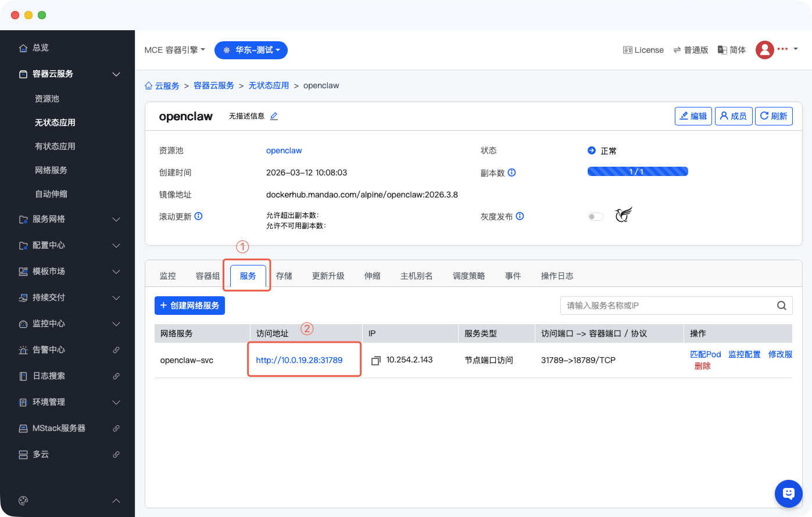812x517 pixels.
Task: Open the MCE 容器引擎 dropdown
Action: tap(174, 50)
